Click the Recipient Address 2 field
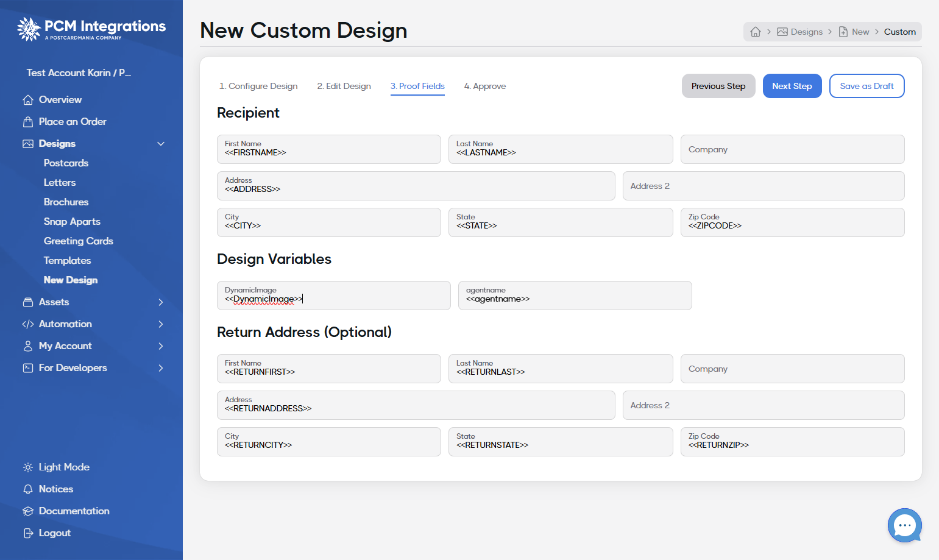This screenshot has height=560, width=939. point(764,186)
